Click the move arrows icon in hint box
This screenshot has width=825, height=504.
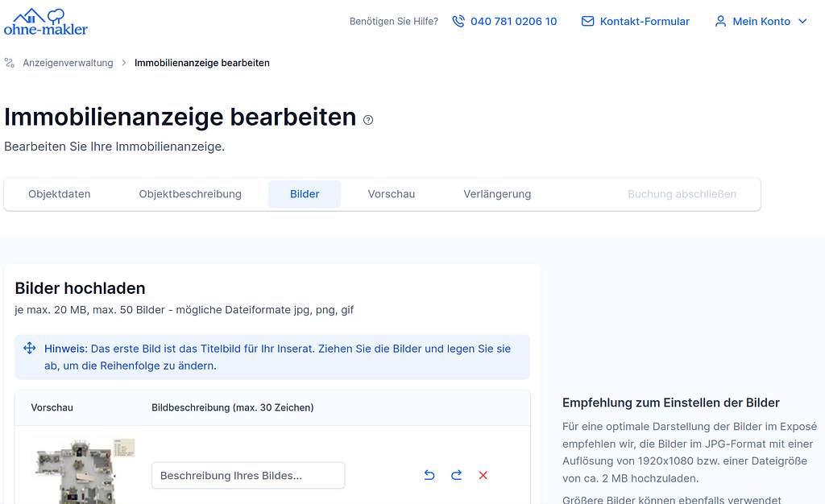29,349
